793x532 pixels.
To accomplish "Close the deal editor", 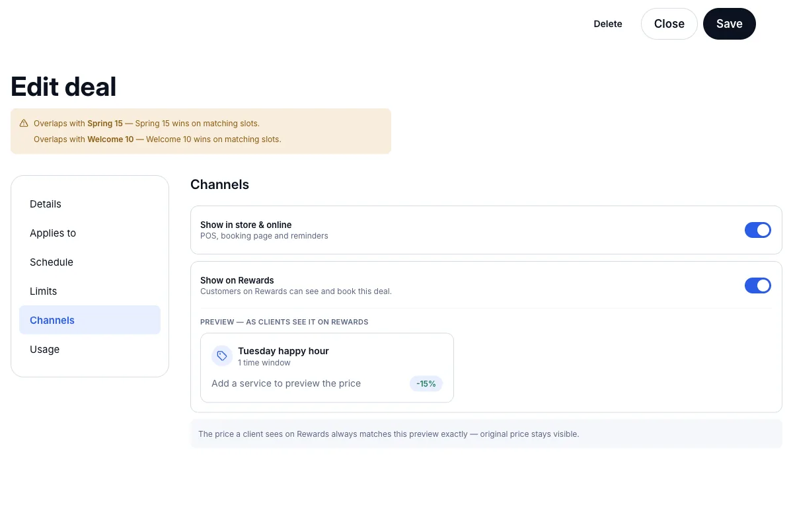I will click(x=669, y=24).
